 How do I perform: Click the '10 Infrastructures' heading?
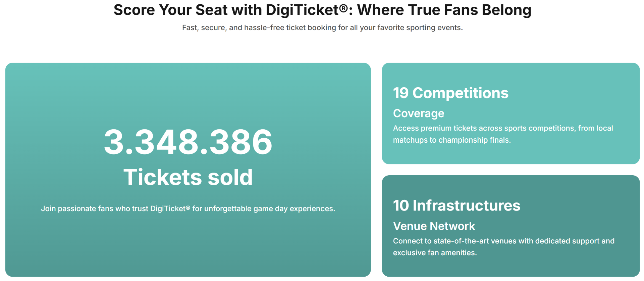pos(456,205)
